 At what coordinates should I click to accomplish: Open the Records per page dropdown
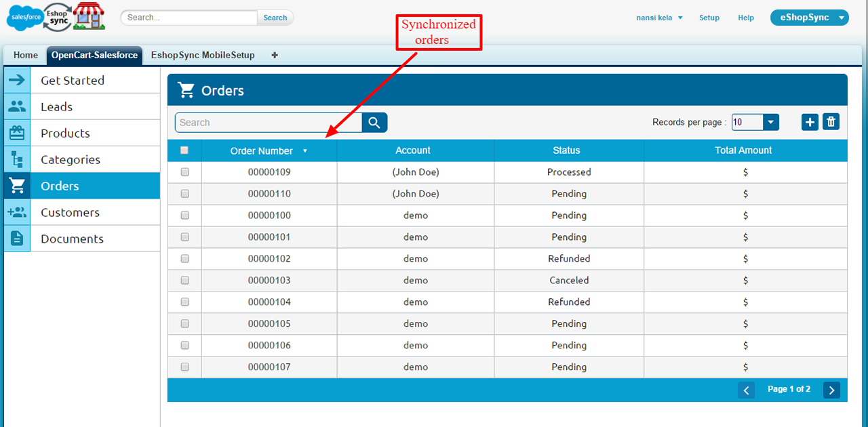[770, 122]
